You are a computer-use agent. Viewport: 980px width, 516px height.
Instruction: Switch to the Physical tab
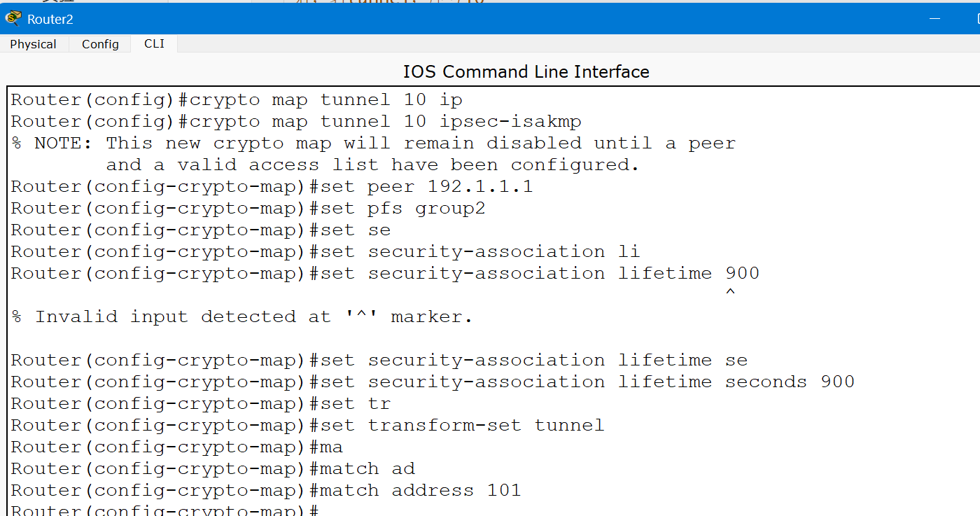(33, 44)
